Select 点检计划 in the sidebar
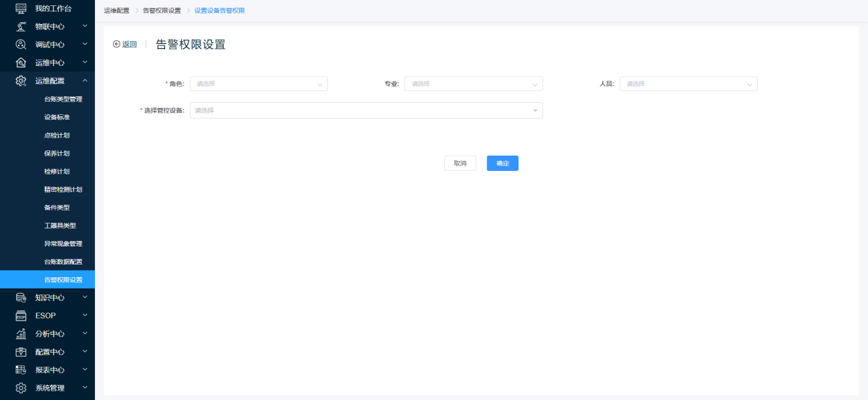868x400 pixels. point(57,136)
